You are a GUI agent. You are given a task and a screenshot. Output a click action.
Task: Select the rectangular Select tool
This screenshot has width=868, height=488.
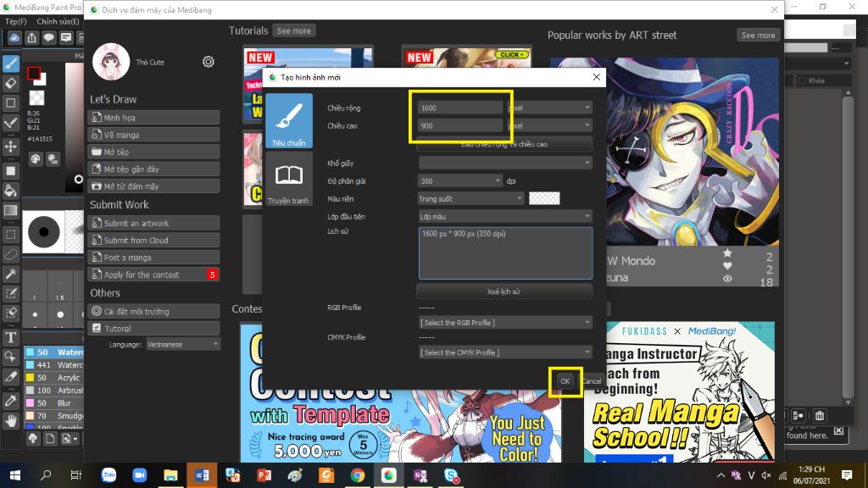click(x=10, y=235)
